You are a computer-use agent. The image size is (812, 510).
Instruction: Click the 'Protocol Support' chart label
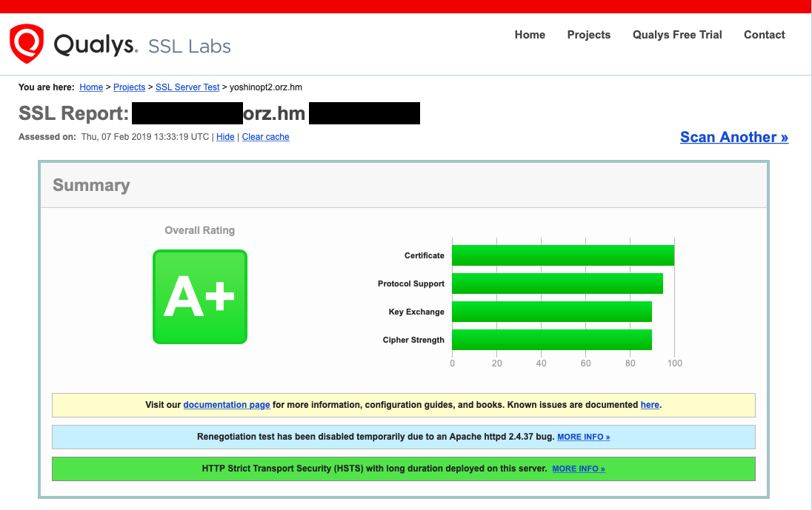[410, 283]
